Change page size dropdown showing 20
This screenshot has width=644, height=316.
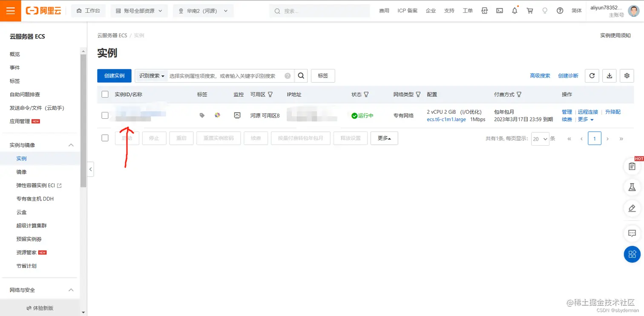click(540, 139)
